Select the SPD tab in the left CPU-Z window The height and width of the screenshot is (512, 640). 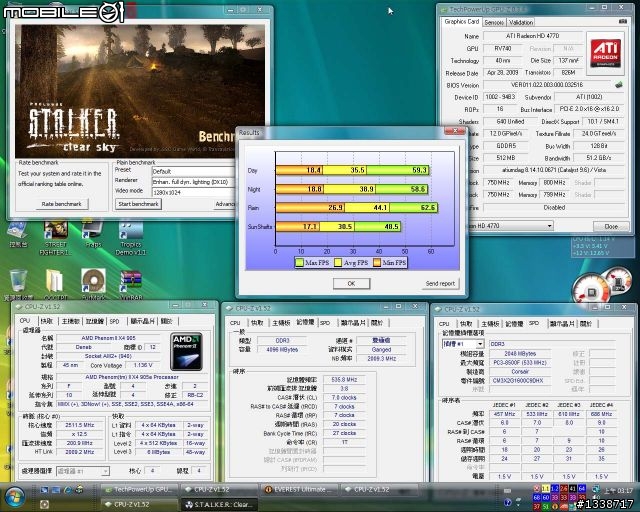click(x=114, y=322)
